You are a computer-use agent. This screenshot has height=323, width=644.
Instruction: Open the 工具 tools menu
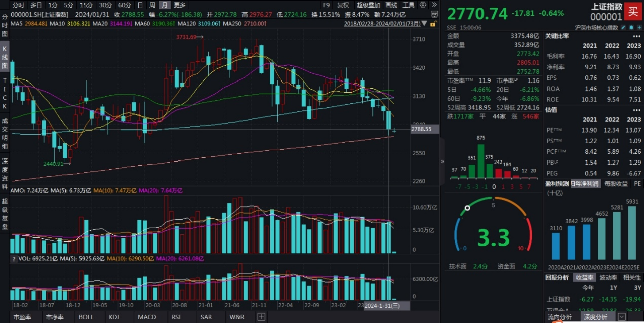(409, 5)
